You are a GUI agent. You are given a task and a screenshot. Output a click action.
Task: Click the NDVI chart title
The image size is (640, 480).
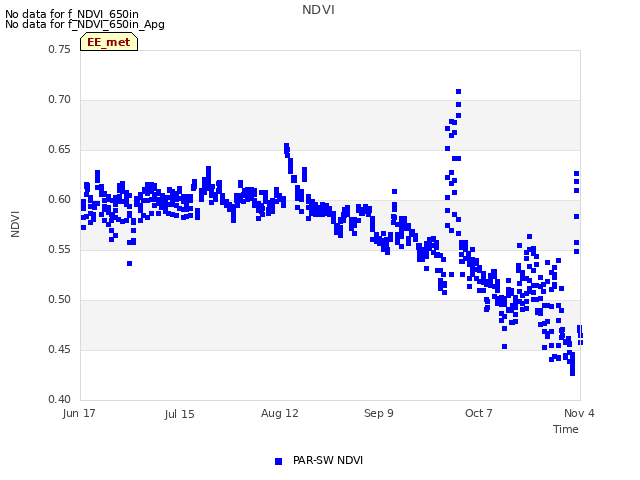tap(318, 10)
